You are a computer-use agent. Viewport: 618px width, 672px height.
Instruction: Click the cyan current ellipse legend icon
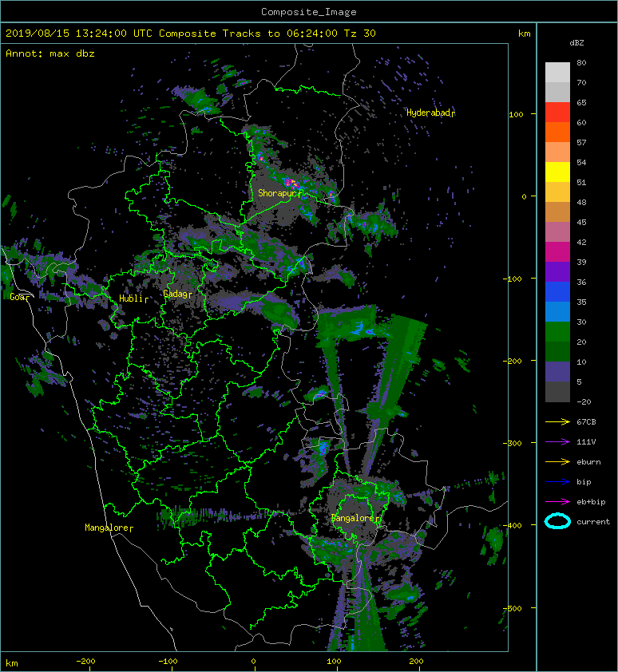pyautogui.click(x=557, y=521)
